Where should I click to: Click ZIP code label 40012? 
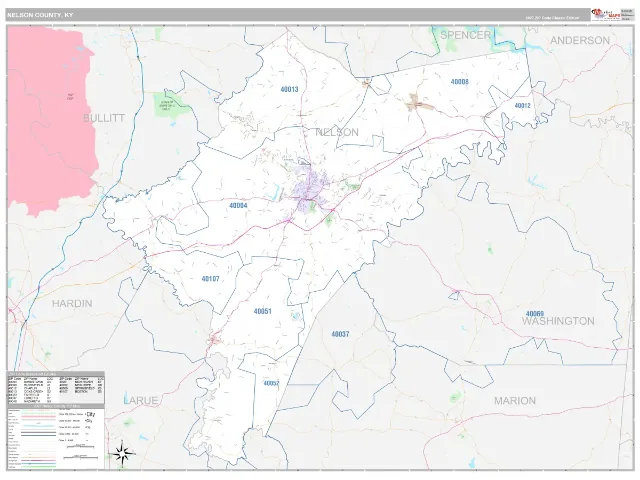[522, 106]
